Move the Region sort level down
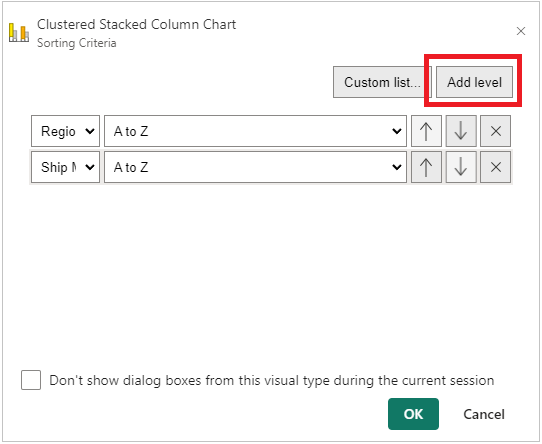The image size is (542, 444). (x=461, y=131)
